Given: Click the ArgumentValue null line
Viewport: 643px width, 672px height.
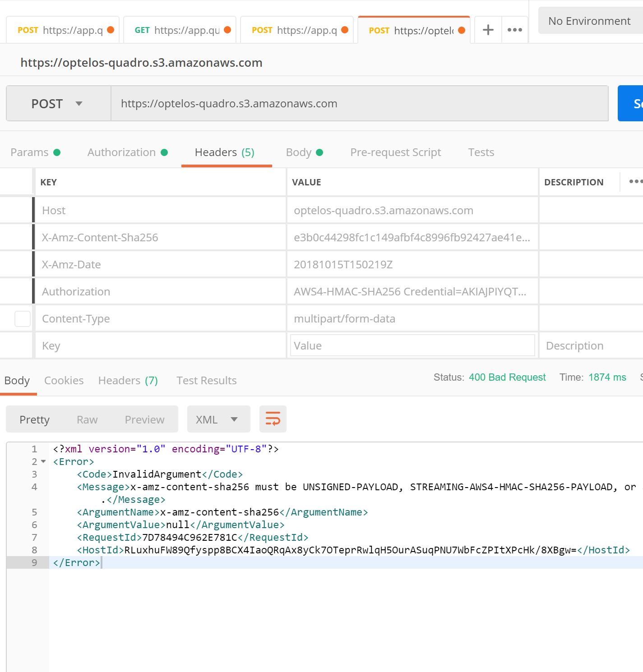Looking at the screenshot, I should (x=180, y=525).
